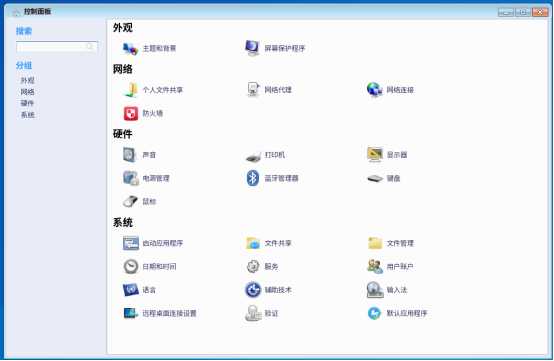Open File Management (文件管理) settings

click(x=390, y=243)
